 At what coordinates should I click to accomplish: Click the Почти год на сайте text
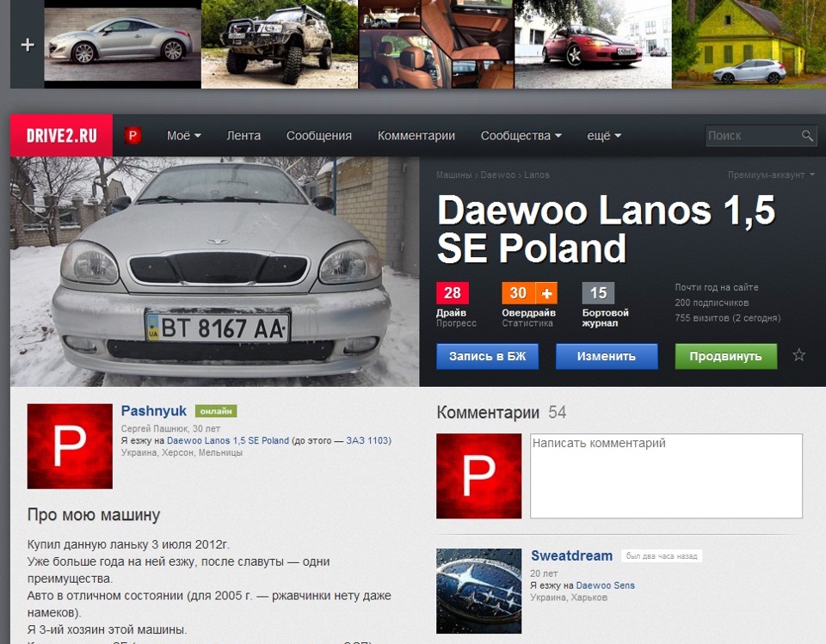tap(717, 287)
